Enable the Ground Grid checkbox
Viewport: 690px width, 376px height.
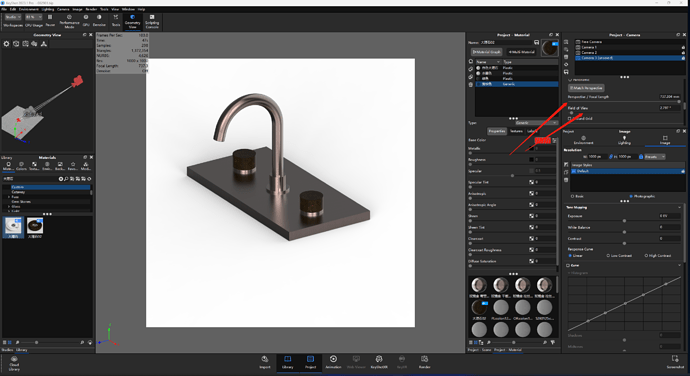point(570,118)
